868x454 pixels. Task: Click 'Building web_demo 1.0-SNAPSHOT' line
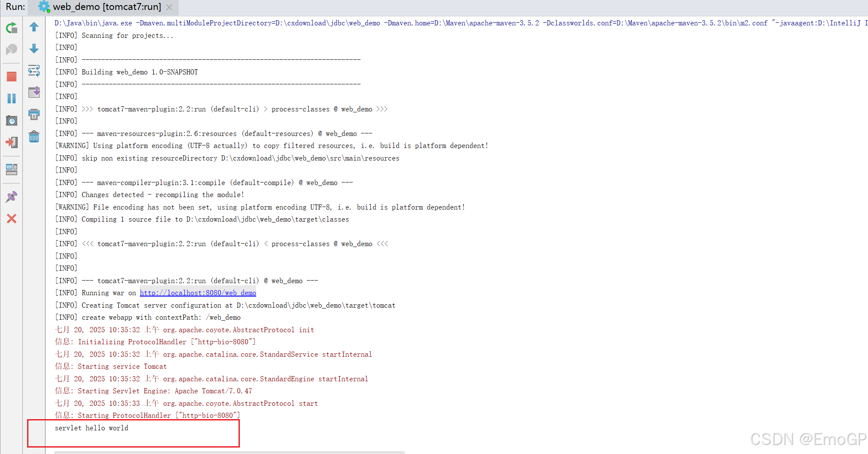(x=127, y=72)
